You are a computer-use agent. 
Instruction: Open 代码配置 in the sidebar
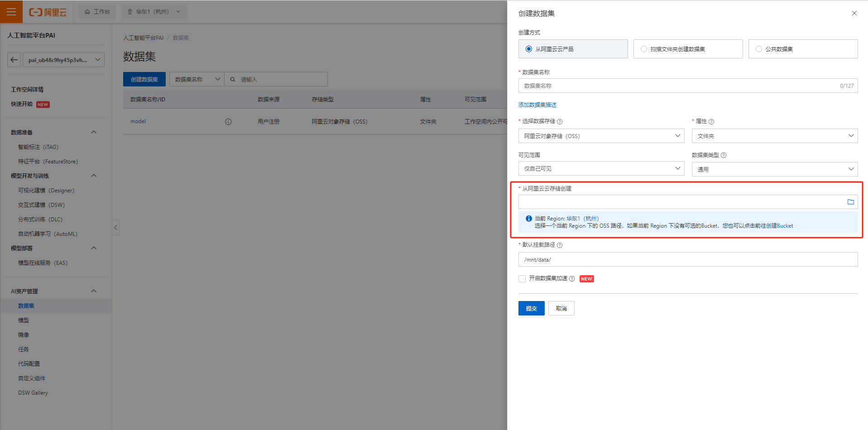[29, 364]
